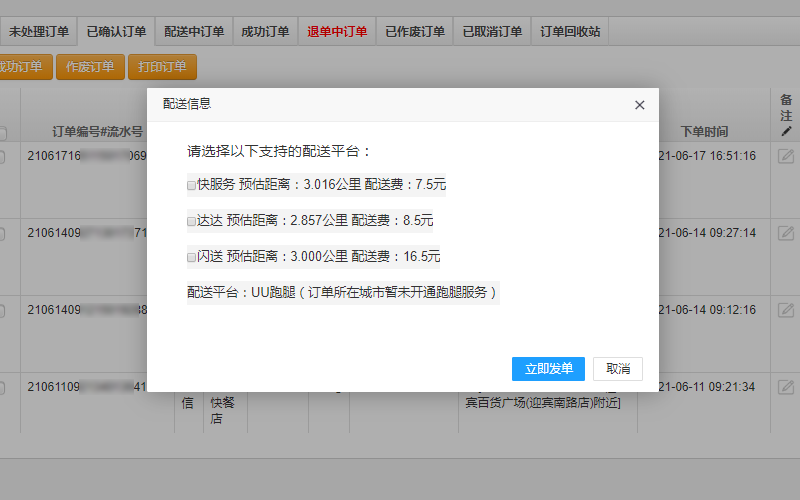Click the 下单时间 column header
800x500 pixels.
tap(704, 131)
